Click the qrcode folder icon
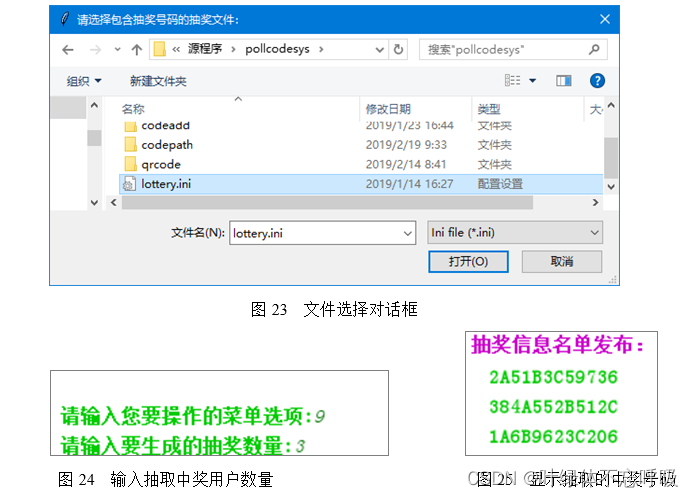694x497 pixels. (131, 164)
